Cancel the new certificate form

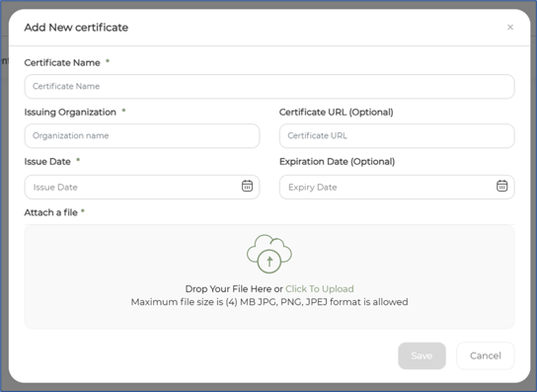486,355
